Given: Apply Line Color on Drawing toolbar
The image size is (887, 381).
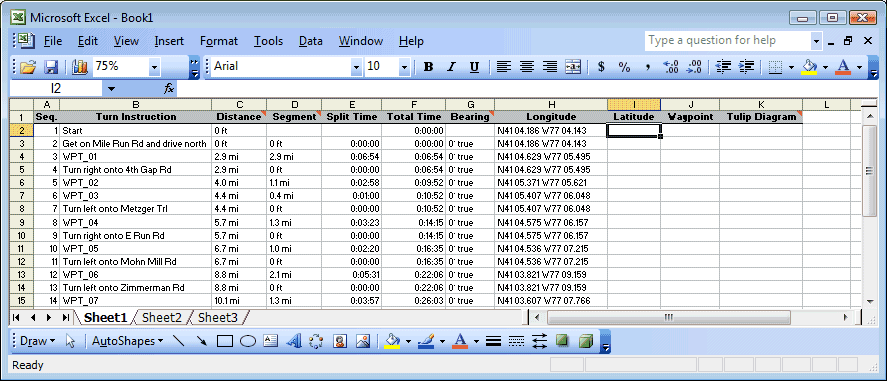Looking at the screenshot, I should pos(426,341).
